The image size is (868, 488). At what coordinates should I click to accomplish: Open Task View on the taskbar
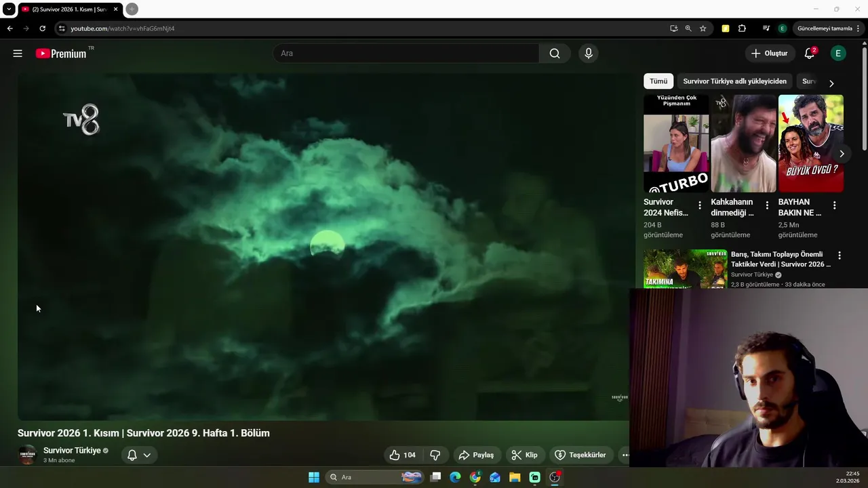[436, 477]
